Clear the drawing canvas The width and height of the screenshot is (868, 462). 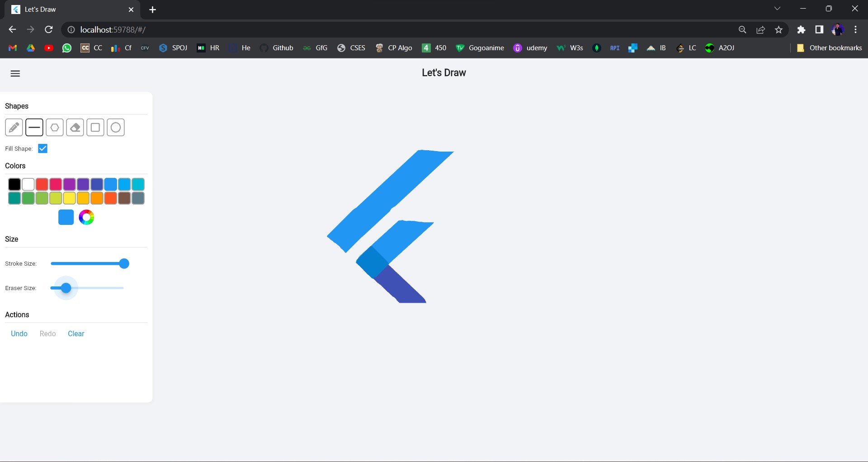76,333
